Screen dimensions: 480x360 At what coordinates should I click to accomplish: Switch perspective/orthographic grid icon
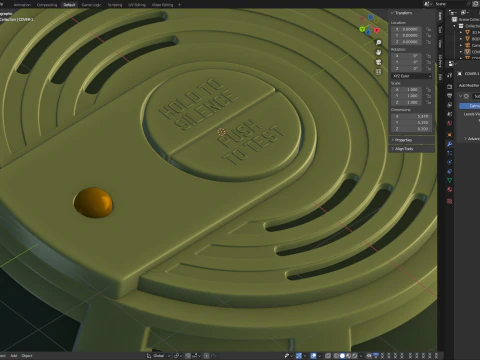[x=378, y=72]
